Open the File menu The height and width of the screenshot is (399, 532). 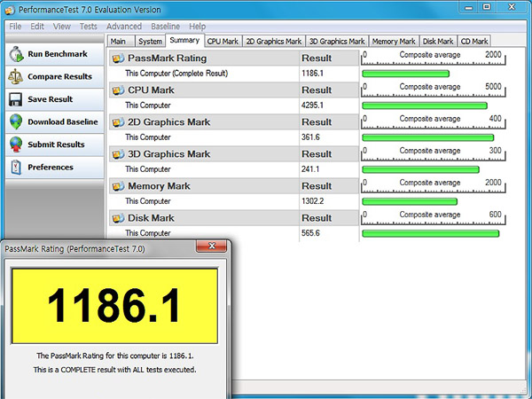pos(15,27)
